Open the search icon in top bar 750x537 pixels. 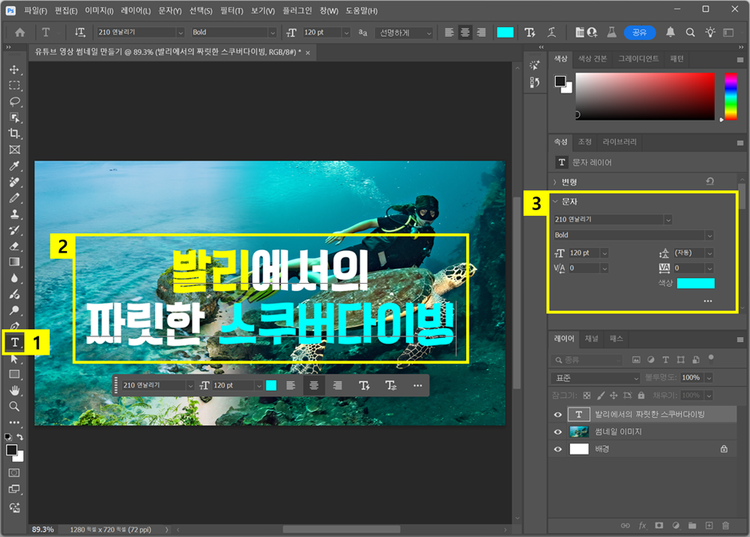tap(690, 33)
